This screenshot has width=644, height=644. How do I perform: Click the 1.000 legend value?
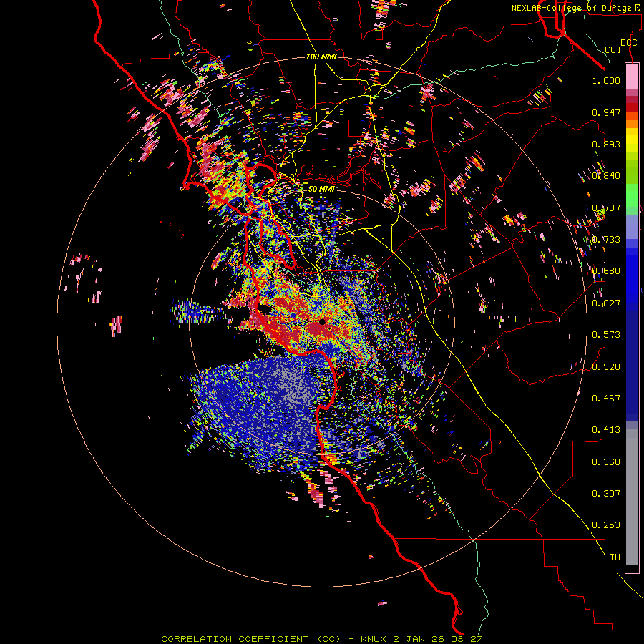tap(606, 80)
